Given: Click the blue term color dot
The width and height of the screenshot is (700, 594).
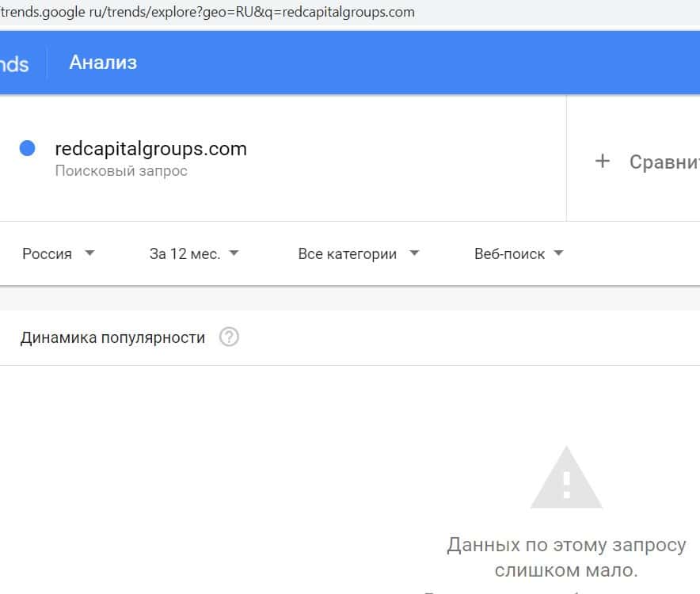Looking at the screenshot, I should tap(27, 148).
